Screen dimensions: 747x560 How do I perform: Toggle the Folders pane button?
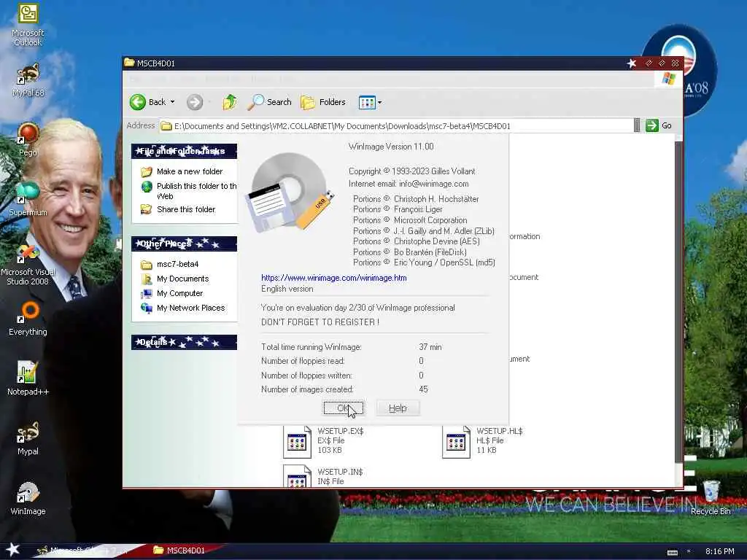click(323, 102)
